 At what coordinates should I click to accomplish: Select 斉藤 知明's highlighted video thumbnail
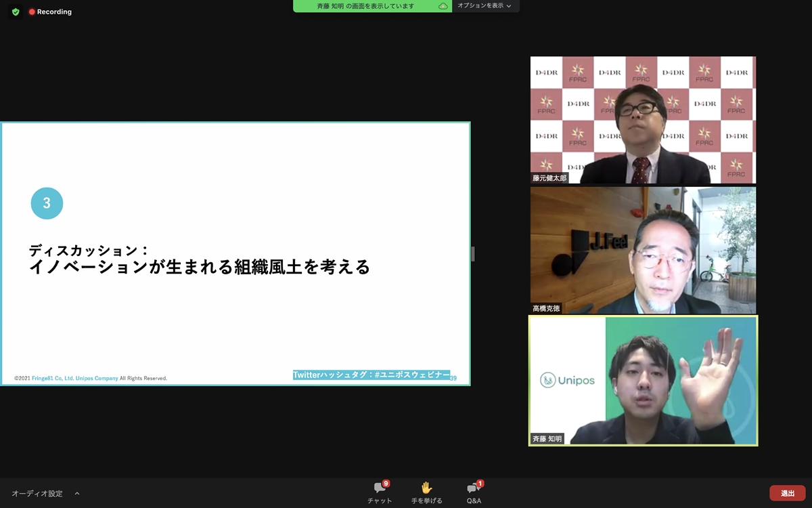tap(643, 381)
